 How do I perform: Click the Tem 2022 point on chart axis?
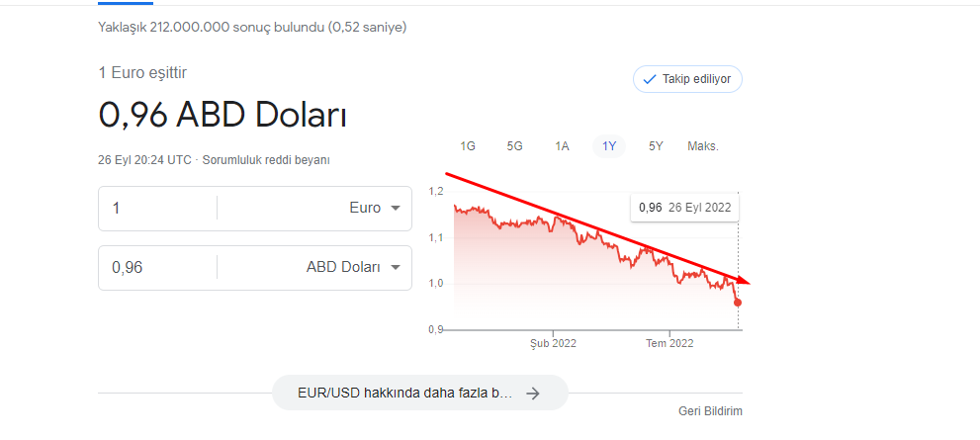click(x=670, y=343)
